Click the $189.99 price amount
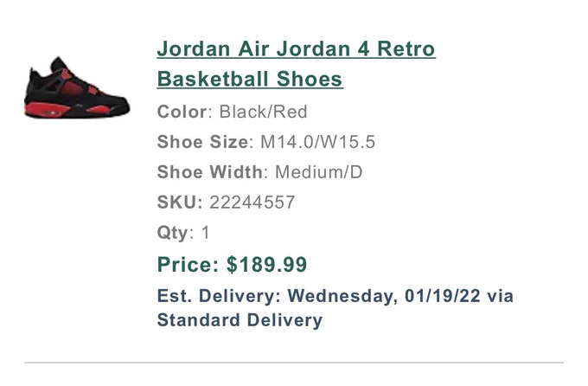588x386 pixels. click(x=267, y=264)
